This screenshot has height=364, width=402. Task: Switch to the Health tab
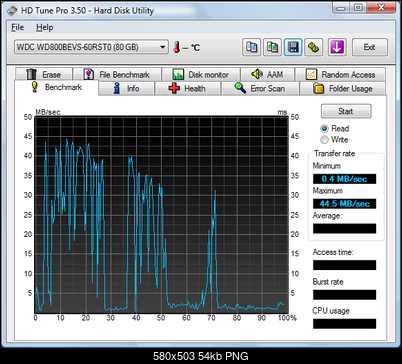click(187, 88)
